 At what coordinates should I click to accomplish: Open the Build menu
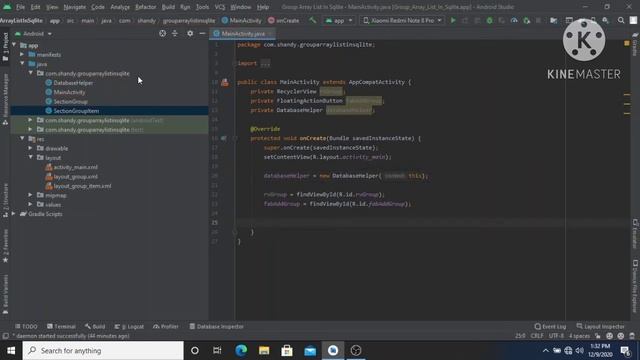tap(168, 7)
